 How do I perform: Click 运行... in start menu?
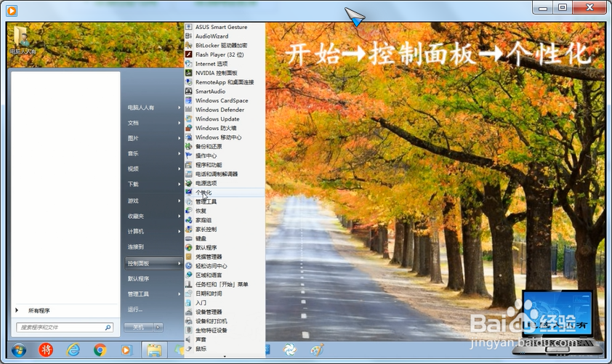coord(135,310)
